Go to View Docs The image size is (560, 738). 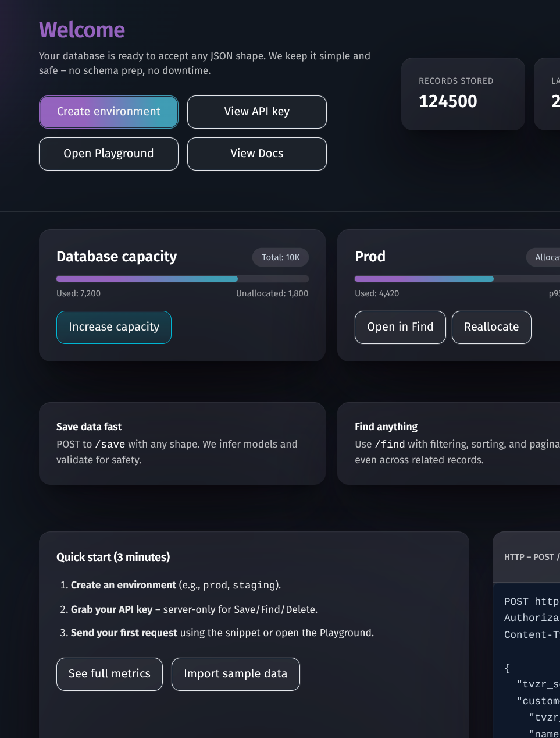pyautogui.click(x=256, y=154)
